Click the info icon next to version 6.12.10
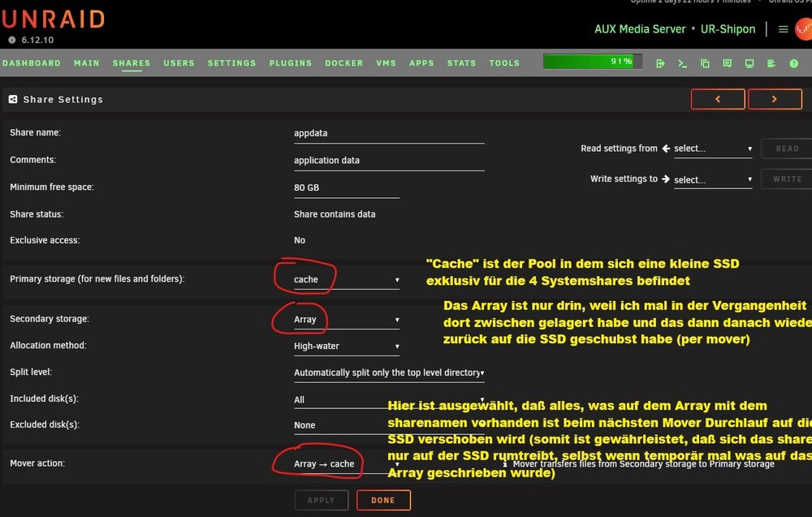 pos(12,40)
